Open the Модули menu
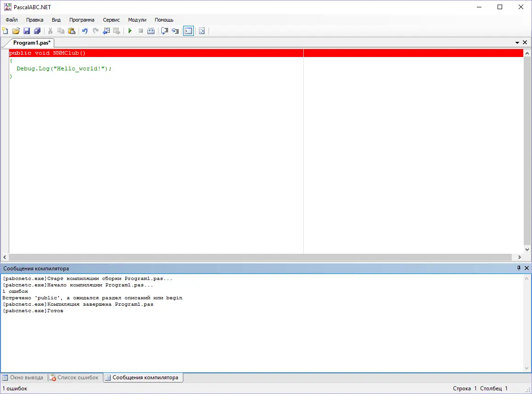This screenshot has height=394, width=532. tap(137, 20)
